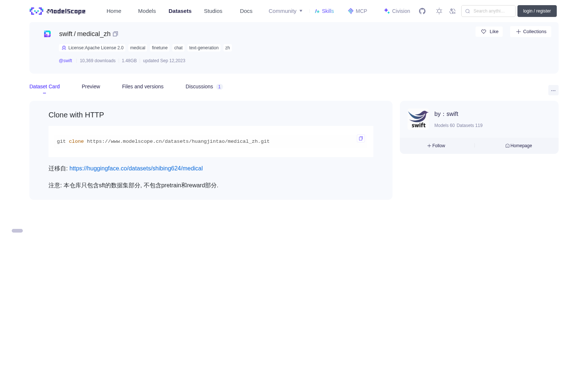Open Files and versions tab
This screenshot has width=588, height=368.
[143, 86]
